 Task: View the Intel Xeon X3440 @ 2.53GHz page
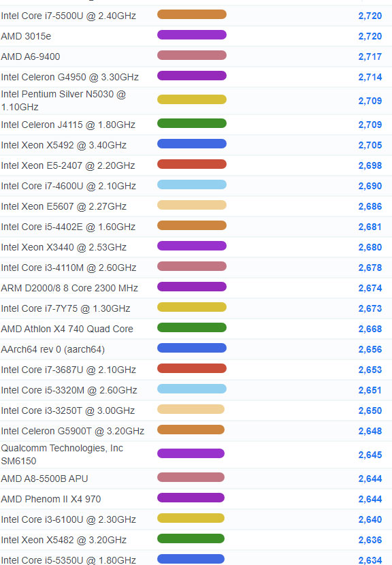[64, 247]
